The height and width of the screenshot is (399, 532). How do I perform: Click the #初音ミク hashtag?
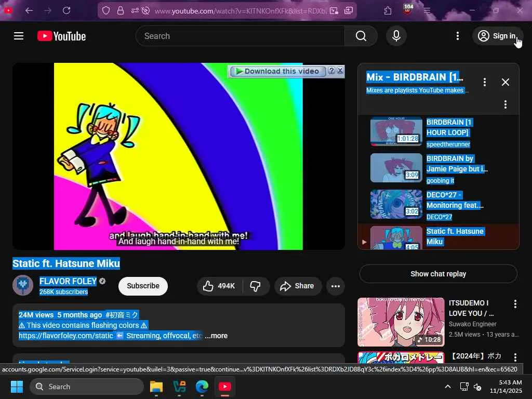[x=122, y=315]
